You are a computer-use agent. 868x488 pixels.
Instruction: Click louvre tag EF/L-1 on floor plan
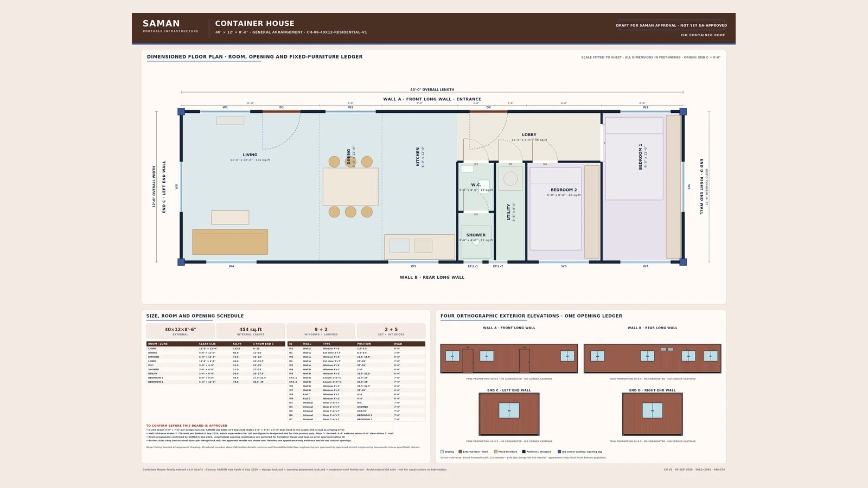(473, 266)
